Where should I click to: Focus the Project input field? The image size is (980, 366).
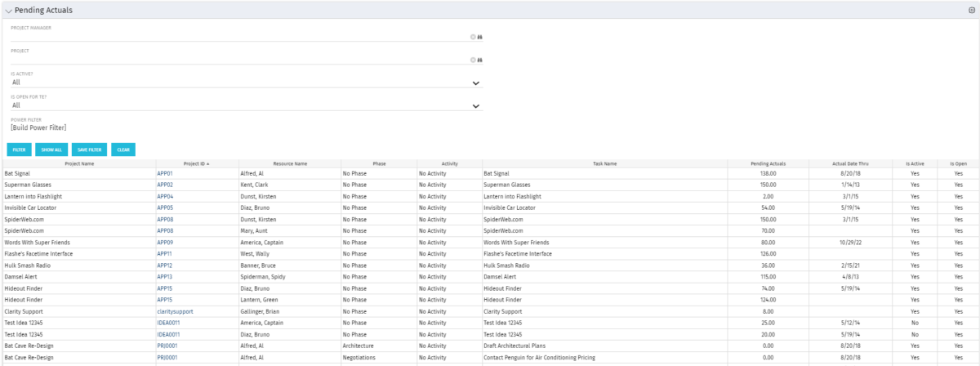point(239,60)
